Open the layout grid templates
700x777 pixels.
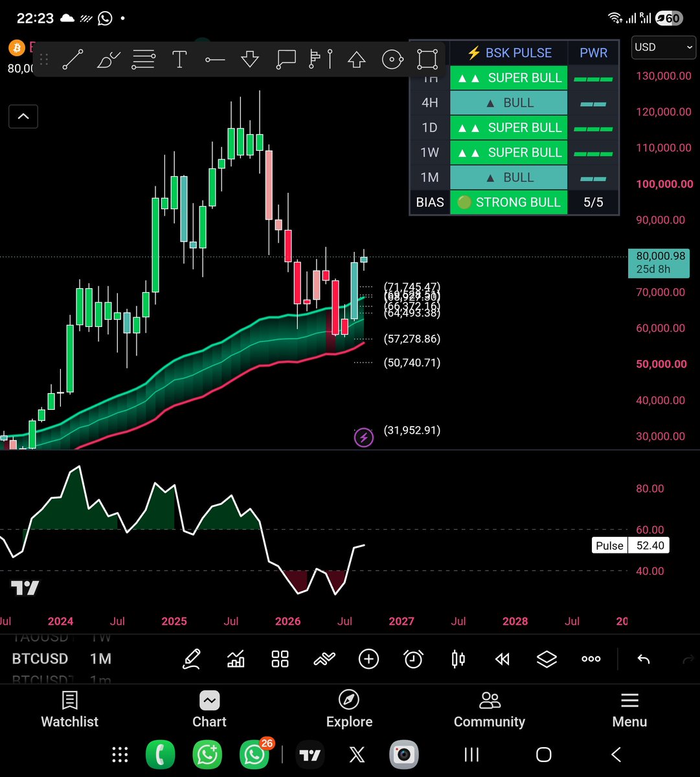pyautogui.click(x=280, y=659)
